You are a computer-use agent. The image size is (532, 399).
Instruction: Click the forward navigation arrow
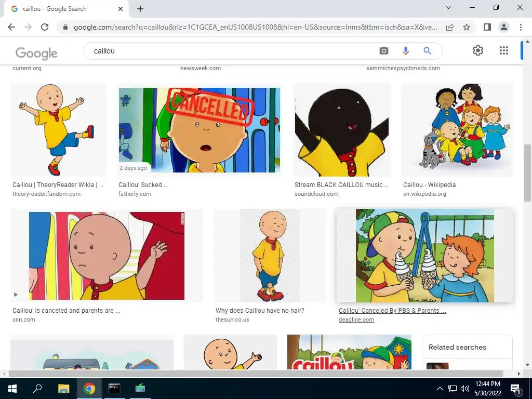coord(28,27)
